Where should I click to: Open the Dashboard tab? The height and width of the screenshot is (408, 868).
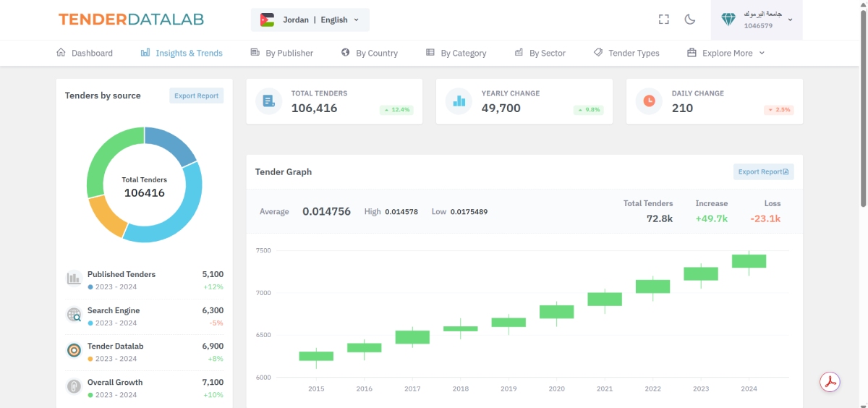click(x=85, y=53)
